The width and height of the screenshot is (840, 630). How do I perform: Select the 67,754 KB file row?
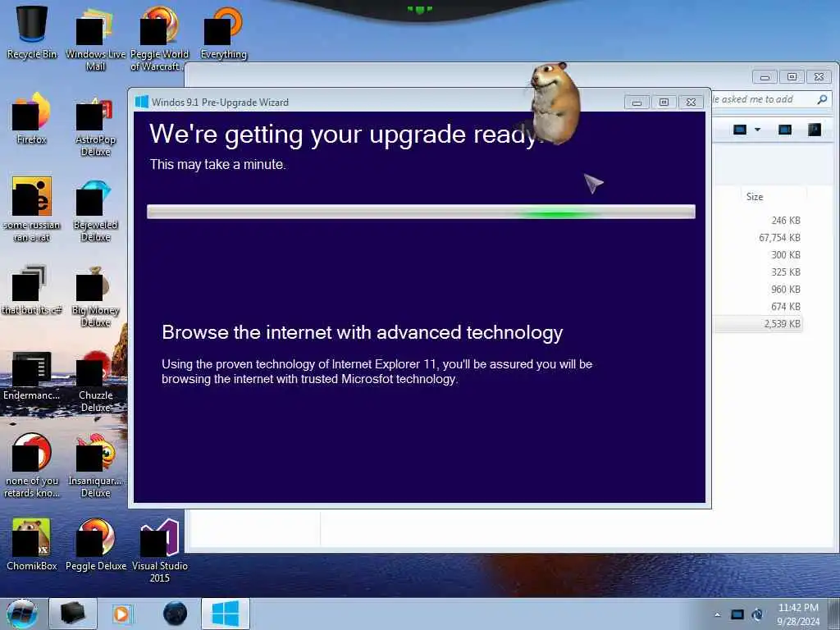coord(758,237)
